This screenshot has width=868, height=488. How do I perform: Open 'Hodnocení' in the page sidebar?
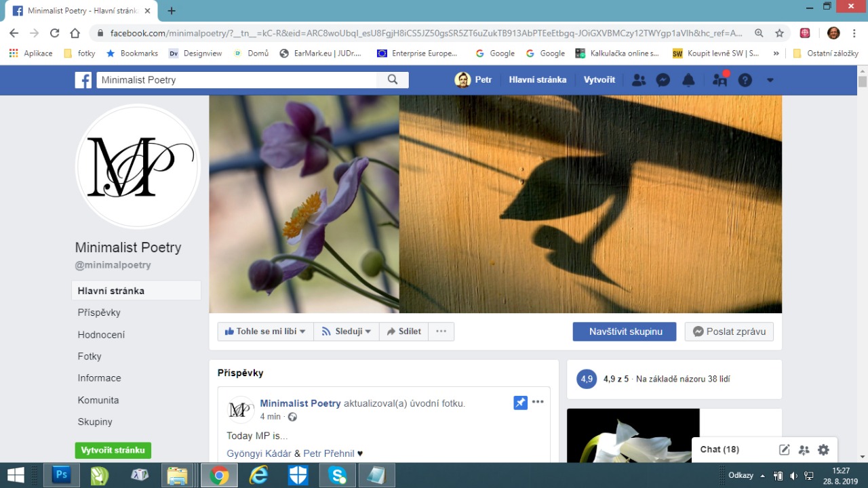[x=101, y=335]
